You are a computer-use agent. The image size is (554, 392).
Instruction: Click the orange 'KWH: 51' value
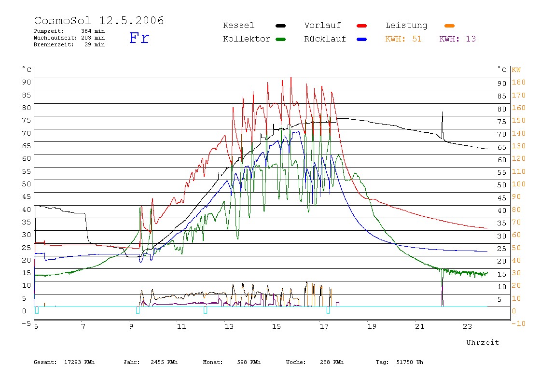(x=403, y=39)
